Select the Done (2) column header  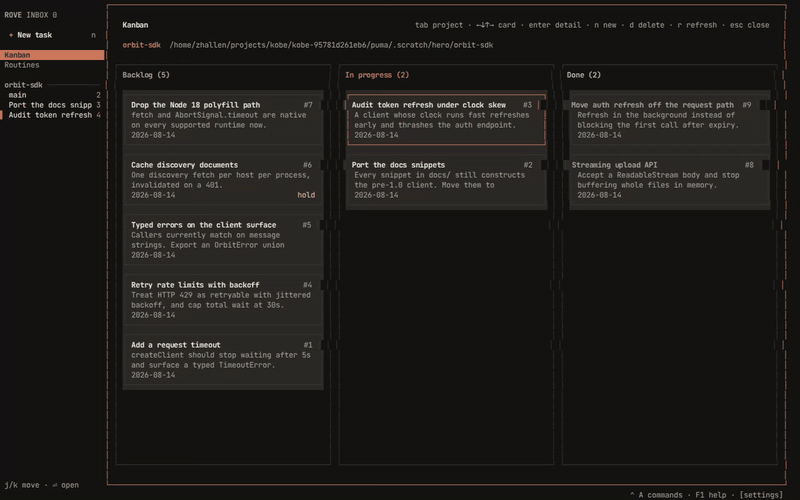coord(584,75)
